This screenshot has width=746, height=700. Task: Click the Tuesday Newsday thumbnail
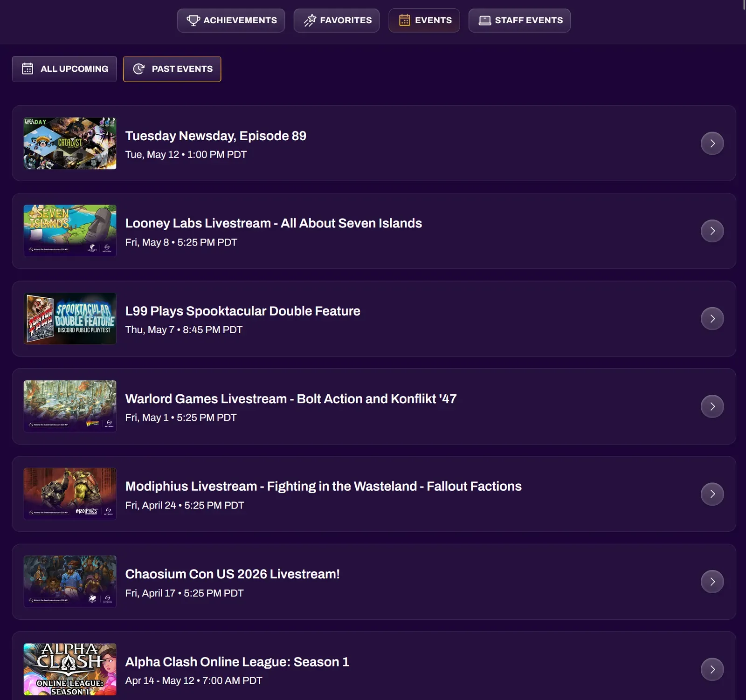pyautogui.click(x=70, y=143)
